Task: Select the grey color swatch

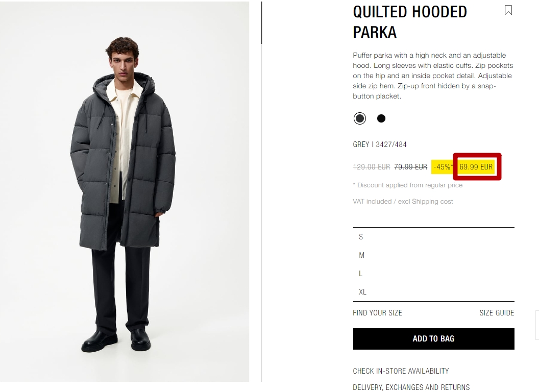Action: [359, 118]
